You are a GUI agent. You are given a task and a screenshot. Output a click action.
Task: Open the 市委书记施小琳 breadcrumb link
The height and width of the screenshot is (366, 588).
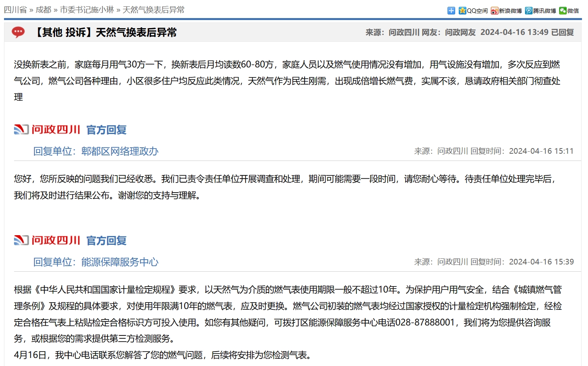(87, 10)
